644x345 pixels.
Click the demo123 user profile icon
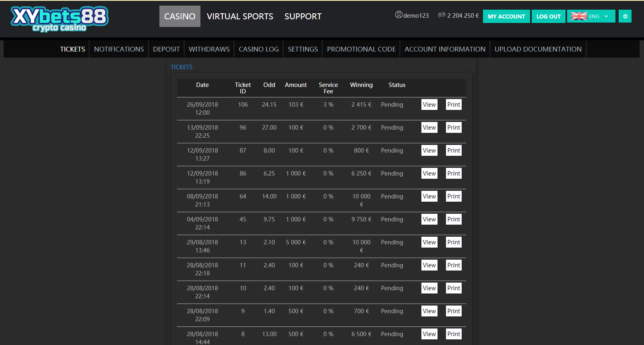398,15
